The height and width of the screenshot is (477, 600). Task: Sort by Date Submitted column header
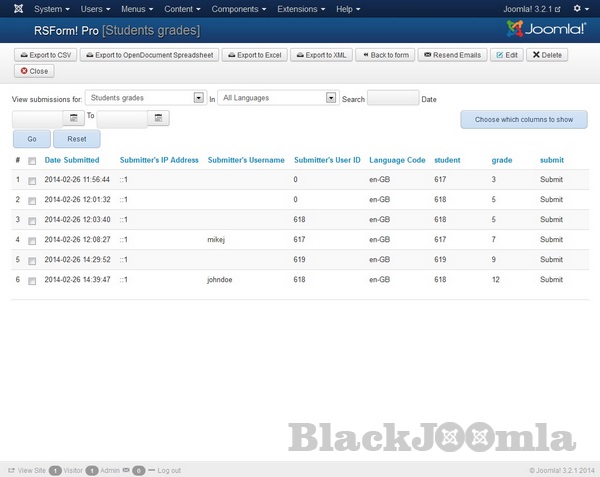click(72, 160)
